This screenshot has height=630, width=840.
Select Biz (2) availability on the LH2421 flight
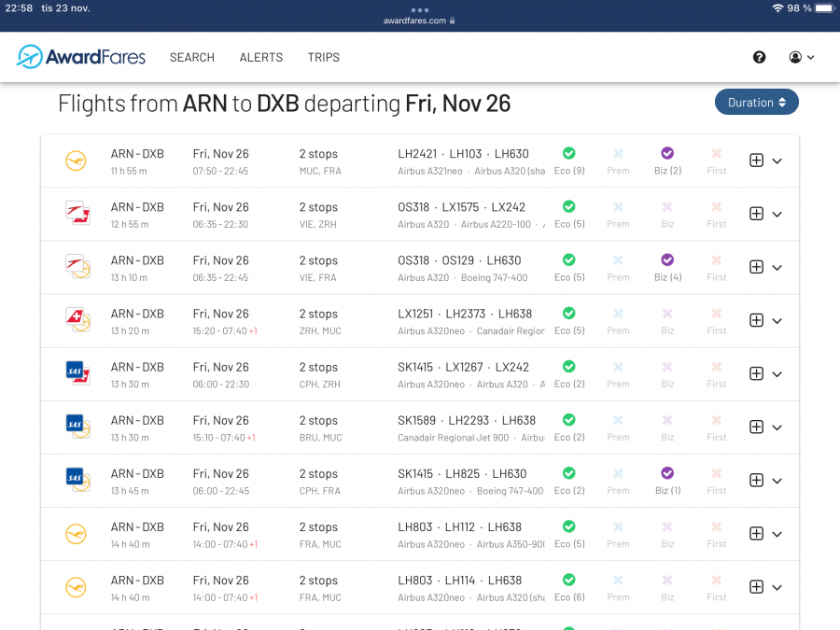667,154
